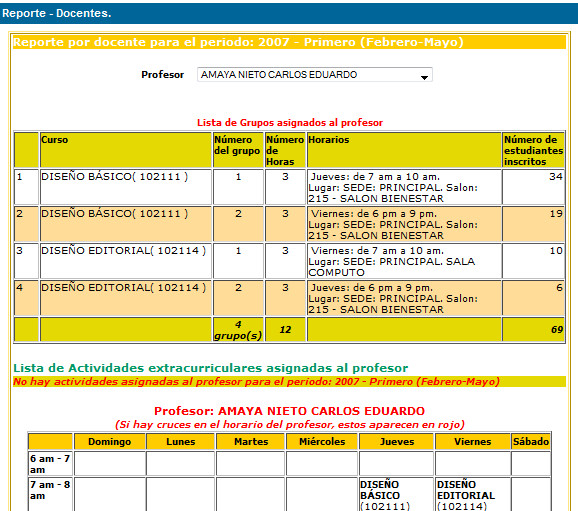578x511 pixels.
Task: Click the Jueves 7 am schedule cell
Action: click(404, 187)
